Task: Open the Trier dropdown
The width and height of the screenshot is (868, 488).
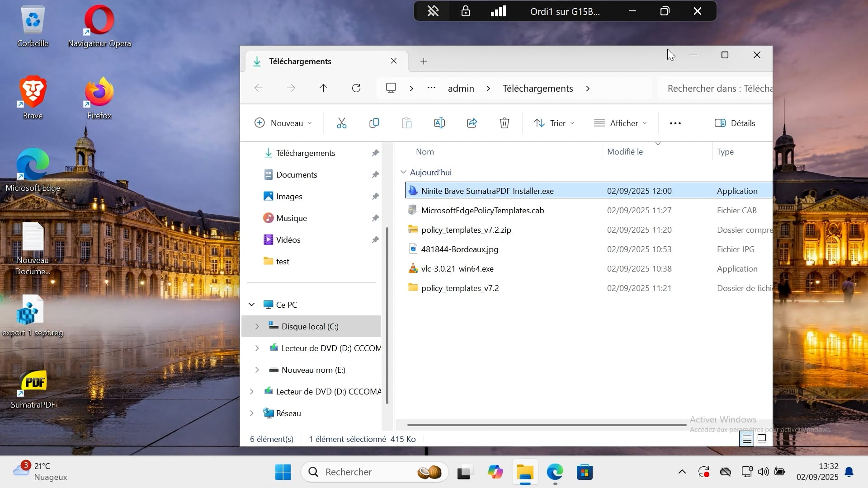Action: 553,122
